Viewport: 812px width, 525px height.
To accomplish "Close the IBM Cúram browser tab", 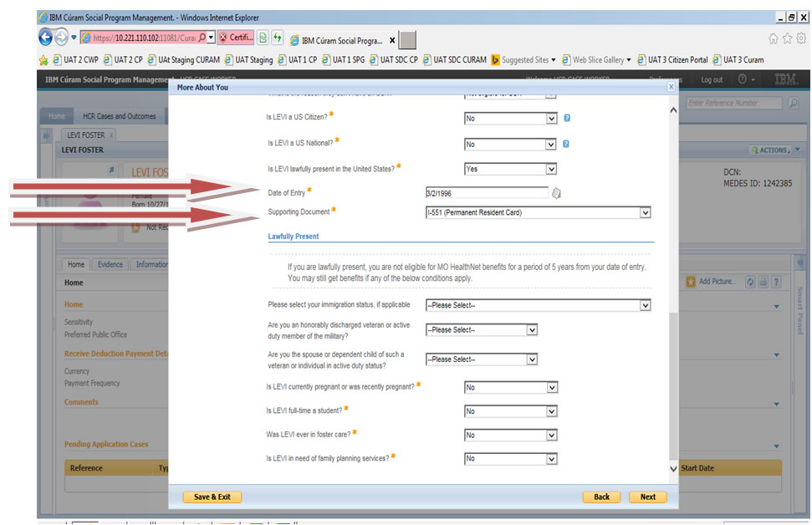I will coord(392,40).
